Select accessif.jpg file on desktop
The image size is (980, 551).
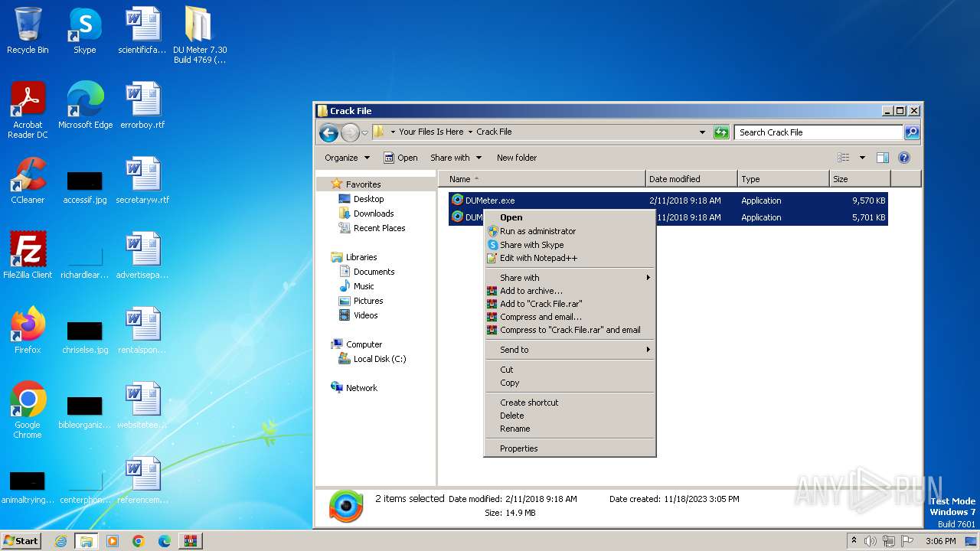(x=85, y=187)
